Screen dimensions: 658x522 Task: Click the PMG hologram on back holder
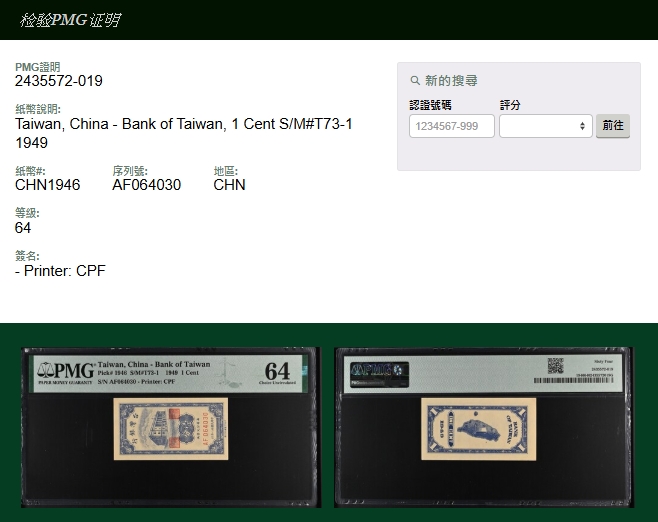tap(379, 372)
